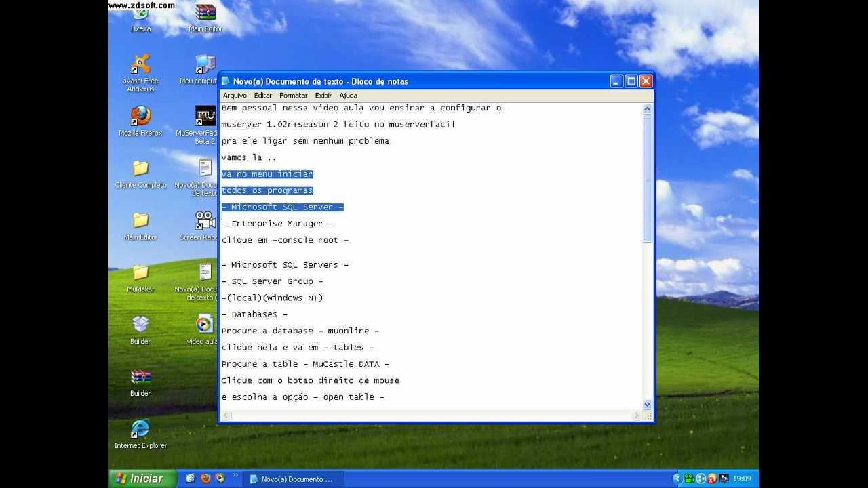Click the line "vamos la .."
The height and width of the screenshot is (488, 868).
click(x=249, y=158)
